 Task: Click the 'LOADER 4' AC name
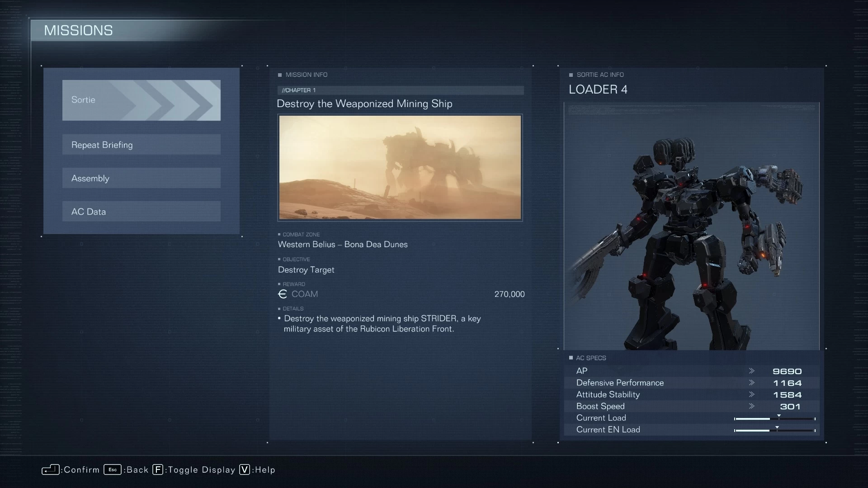point(598,89)
